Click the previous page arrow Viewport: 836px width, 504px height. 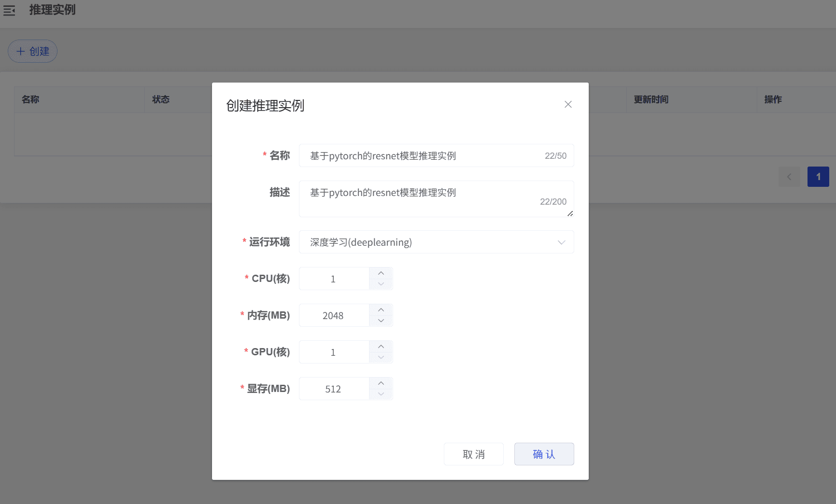789,177
